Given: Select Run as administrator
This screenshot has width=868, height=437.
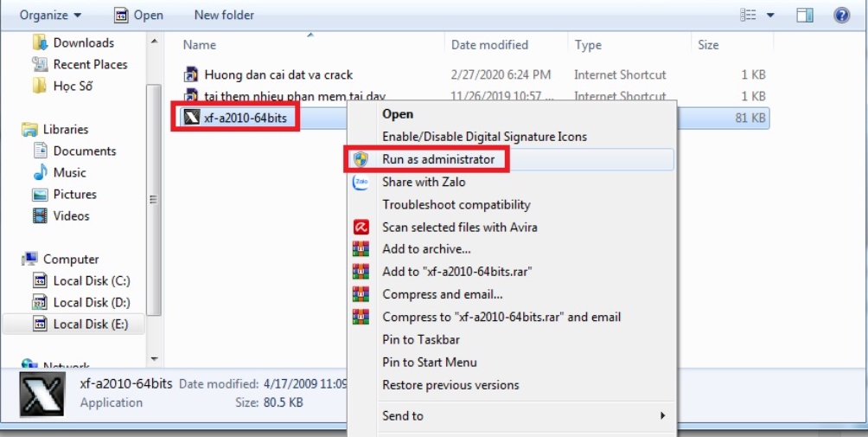Looking at the screenshot, I should point(438,159).
